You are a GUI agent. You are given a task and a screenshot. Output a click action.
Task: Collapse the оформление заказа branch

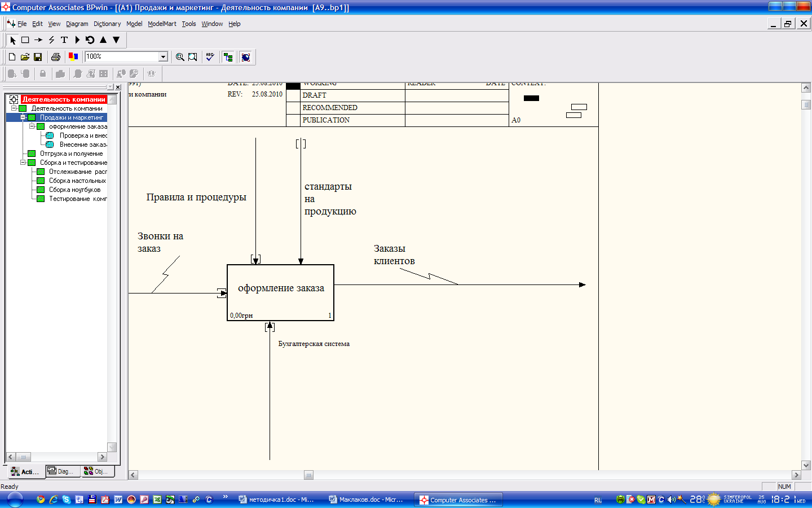pos(32,126)
